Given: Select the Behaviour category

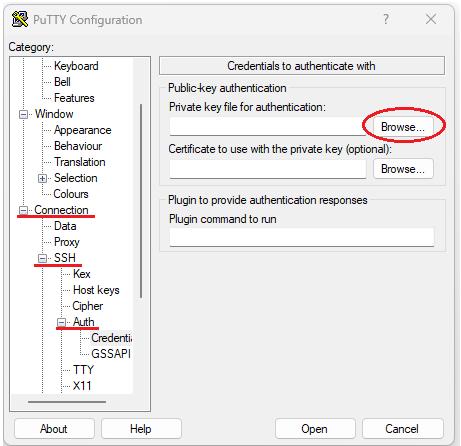Looking at the screenshot, I should (78, 146).
